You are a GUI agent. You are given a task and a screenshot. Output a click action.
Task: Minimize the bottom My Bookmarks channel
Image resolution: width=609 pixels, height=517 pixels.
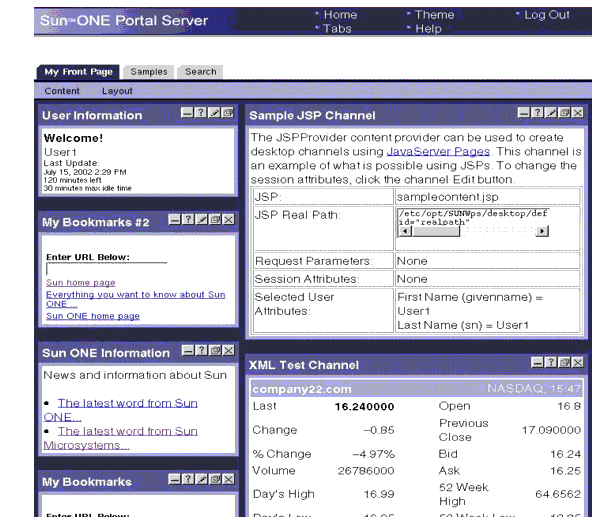(x=174, y=479)
